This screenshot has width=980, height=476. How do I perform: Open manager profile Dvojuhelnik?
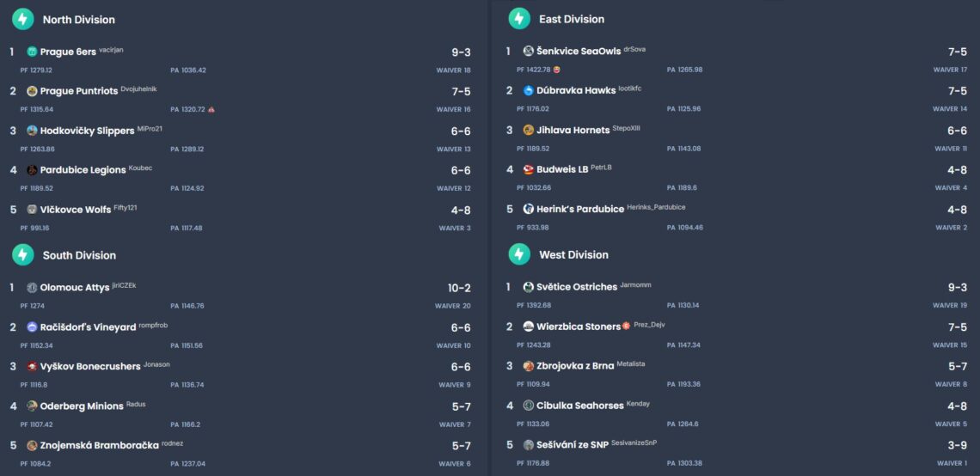click(138, 88)
